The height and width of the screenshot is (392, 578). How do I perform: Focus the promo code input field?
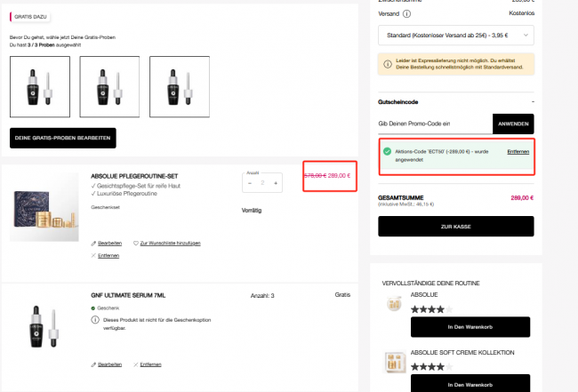[436, 124]
